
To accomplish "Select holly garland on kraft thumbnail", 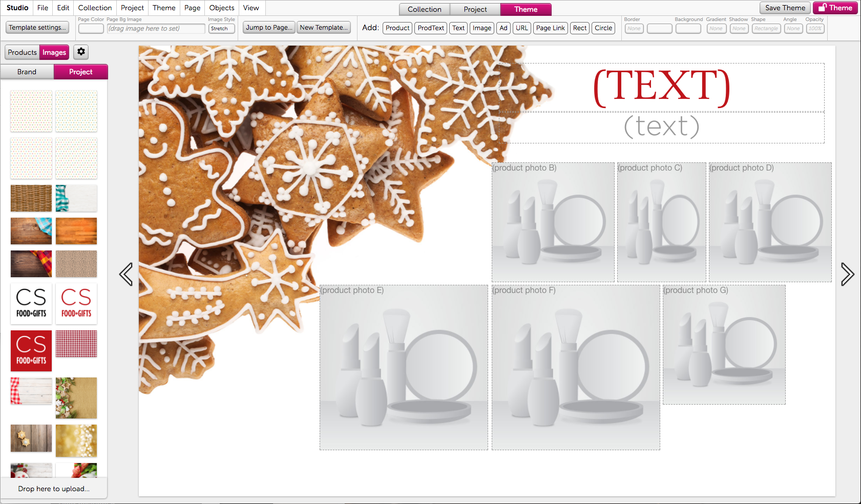I will (76, 398).
